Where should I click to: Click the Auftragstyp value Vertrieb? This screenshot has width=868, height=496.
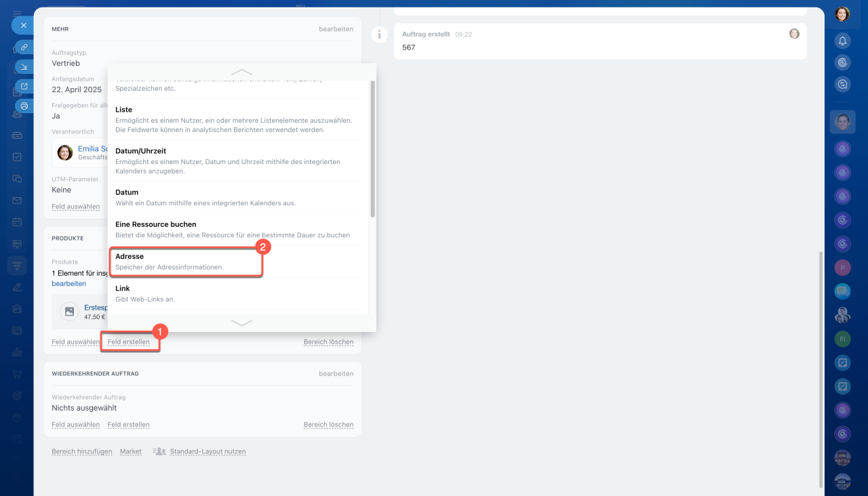[66, 63]
